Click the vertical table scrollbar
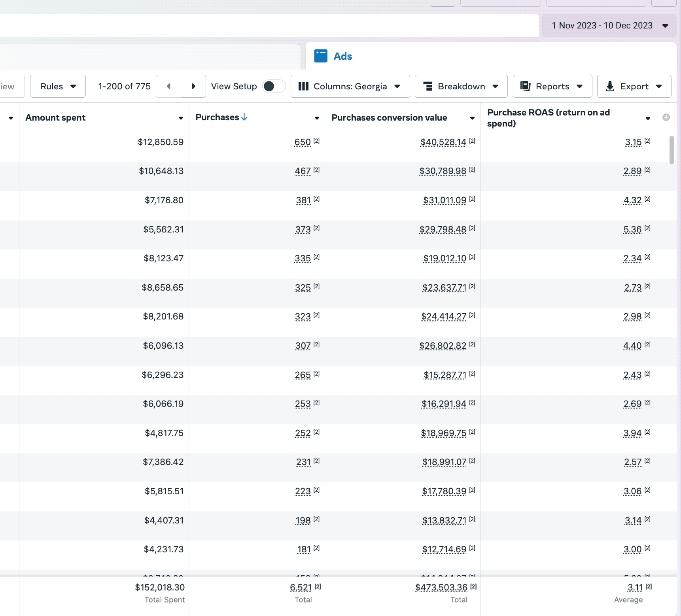The image size is (681, 616). pos(672,149)
